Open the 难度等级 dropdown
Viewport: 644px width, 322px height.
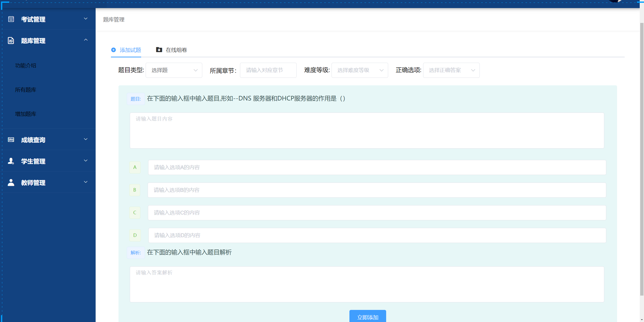pyautogui.click(x=359, y=70)
